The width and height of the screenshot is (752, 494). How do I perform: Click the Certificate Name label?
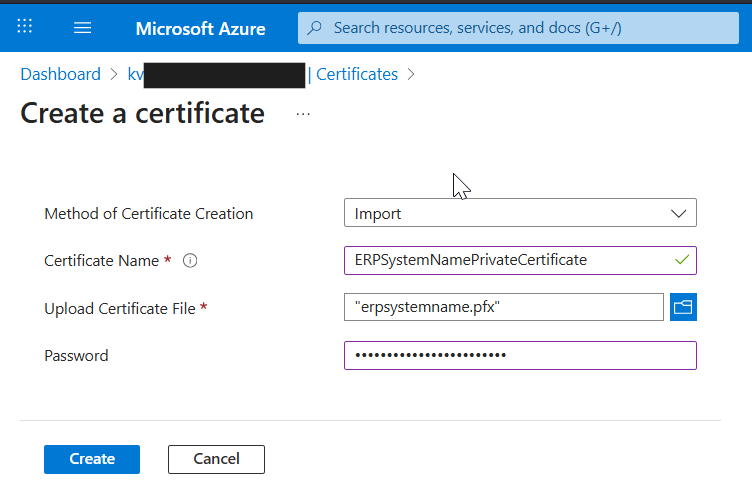pos(102,260)
